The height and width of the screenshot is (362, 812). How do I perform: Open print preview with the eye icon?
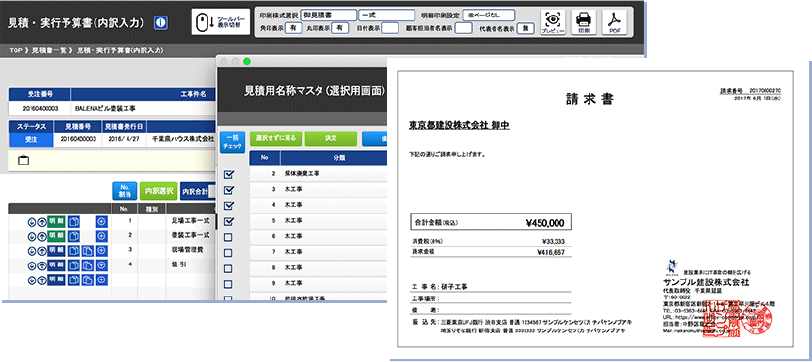pos(553,23)
